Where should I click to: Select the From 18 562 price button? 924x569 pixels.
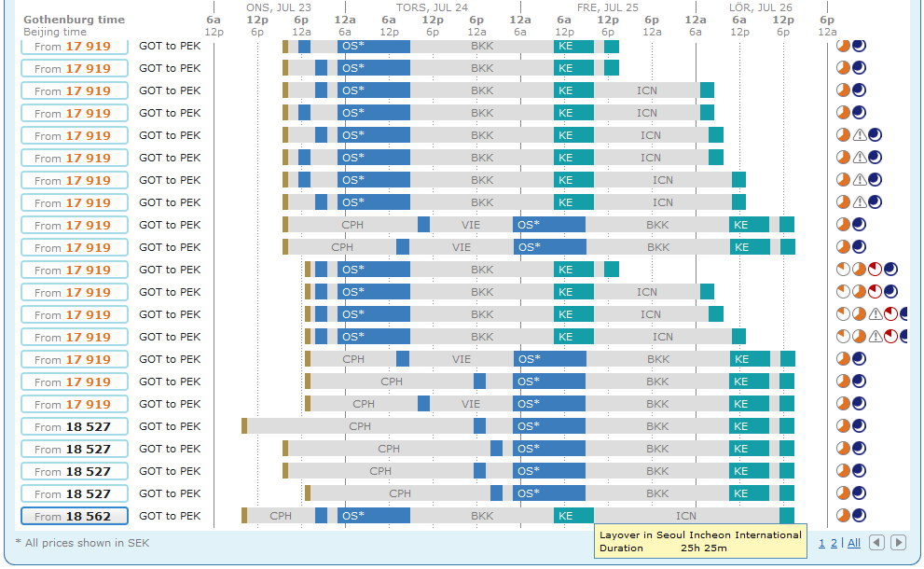tap(74, 516)
